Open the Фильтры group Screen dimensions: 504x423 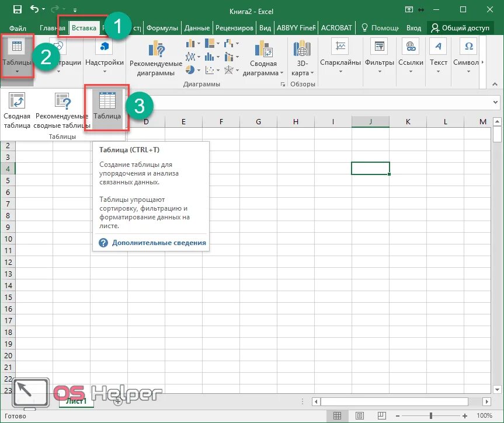coord(380,56)
